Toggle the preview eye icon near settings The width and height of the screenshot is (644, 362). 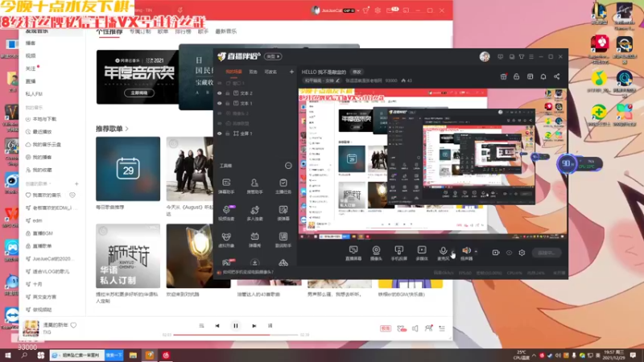[509, 253]
